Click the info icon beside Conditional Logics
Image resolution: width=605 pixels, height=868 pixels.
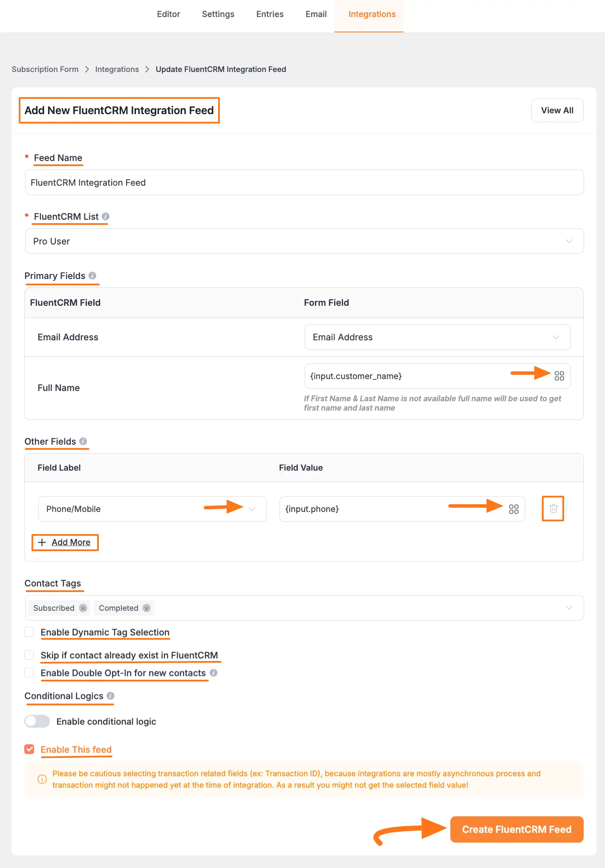tap(111, 696)
